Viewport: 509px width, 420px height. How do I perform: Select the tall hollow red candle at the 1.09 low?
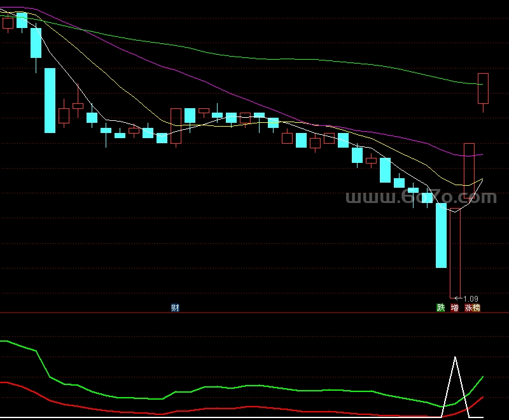[454, 255]
